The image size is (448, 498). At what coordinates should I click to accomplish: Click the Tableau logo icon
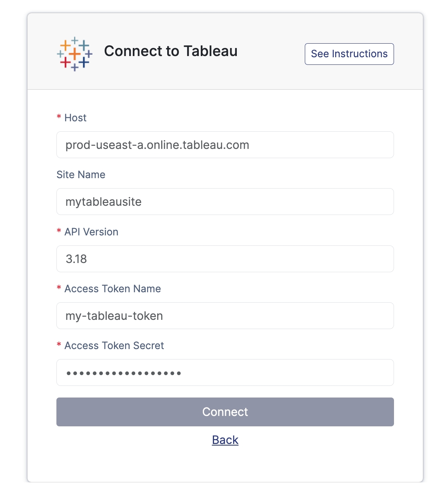[74, 54]
